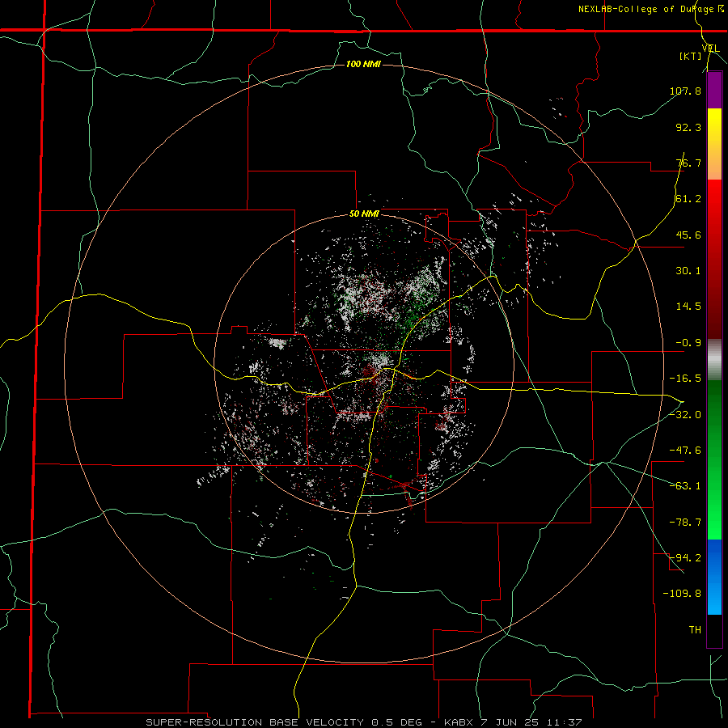
Task: Click the yellow-orange segment of the color bar
Action: coord(714,144)
